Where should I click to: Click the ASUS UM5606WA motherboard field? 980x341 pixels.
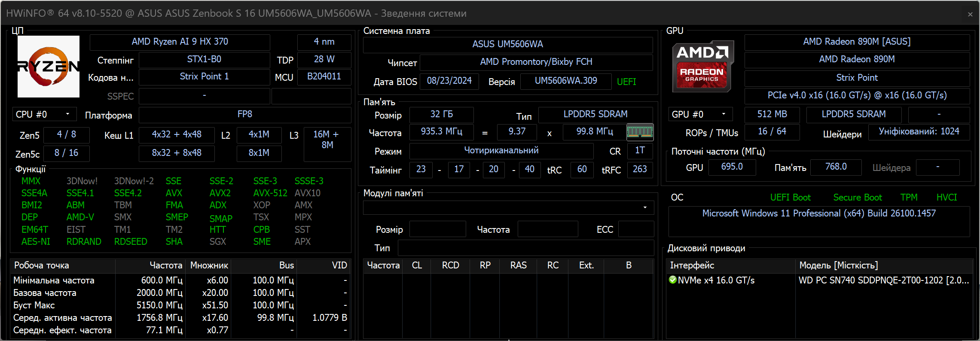pyautogui.click(x=508, y=44)
